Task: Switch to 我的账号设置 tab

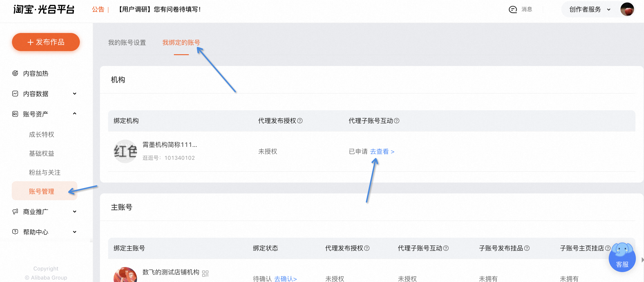Action: (x=127, y=42)
